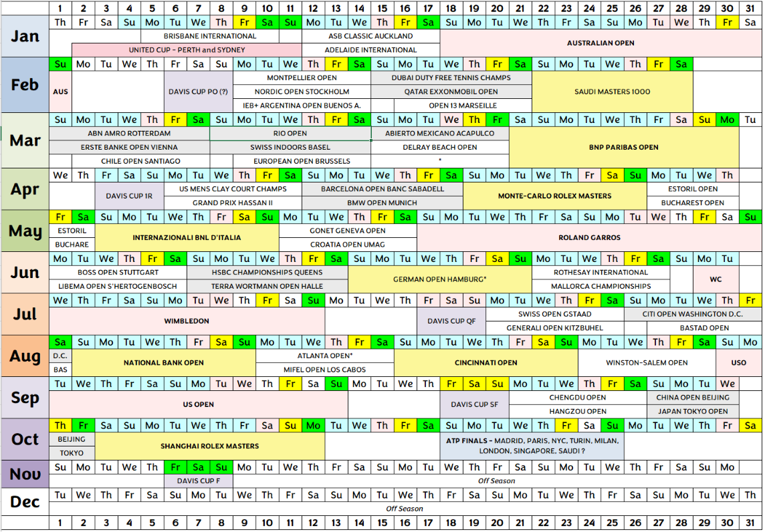The height and width of the screenshot is (532, 765).
Task: Select the MONTPELLIER OPEN cell
Action: pos(302,78)
